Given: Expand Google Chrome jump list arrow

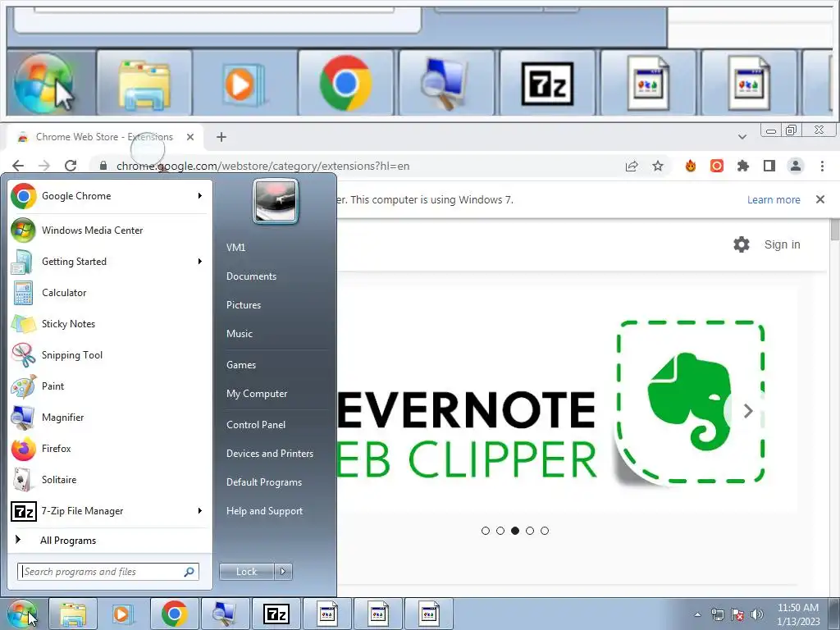Looking at the screenshot, I should (200, 196).
